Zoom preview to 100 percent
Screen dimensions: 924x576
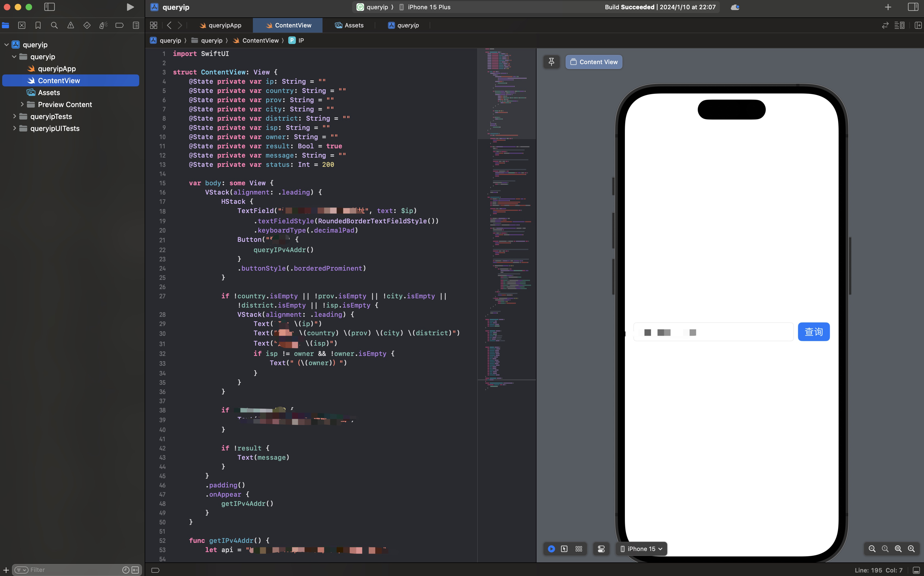(x=885, y=549)
